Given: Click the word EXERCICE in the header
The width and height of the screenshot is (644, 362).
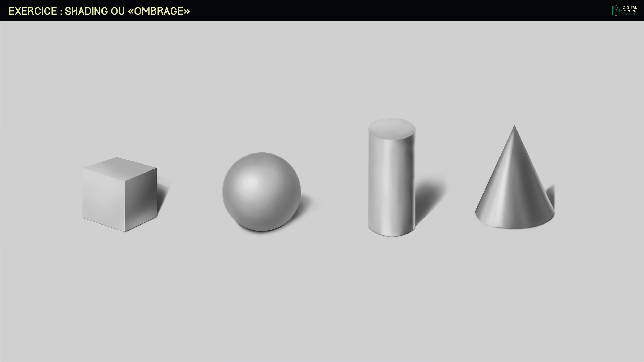Looking at the screenshot, I should coord(33,11).
